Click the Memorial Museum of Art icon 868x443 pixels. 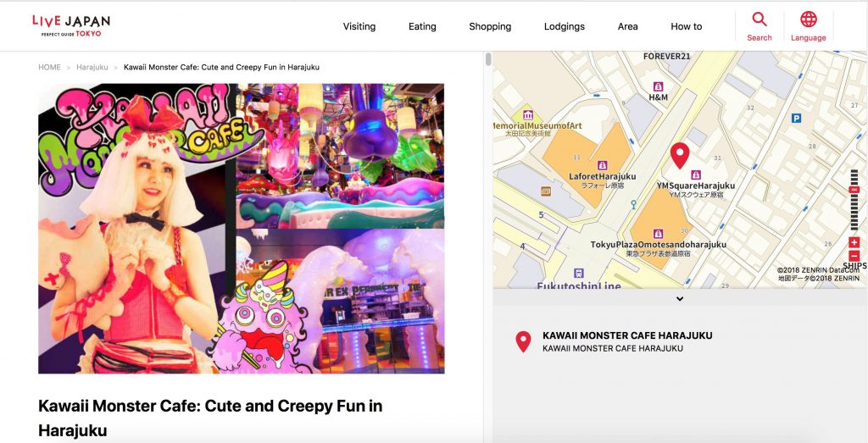(x=527, y=115)
